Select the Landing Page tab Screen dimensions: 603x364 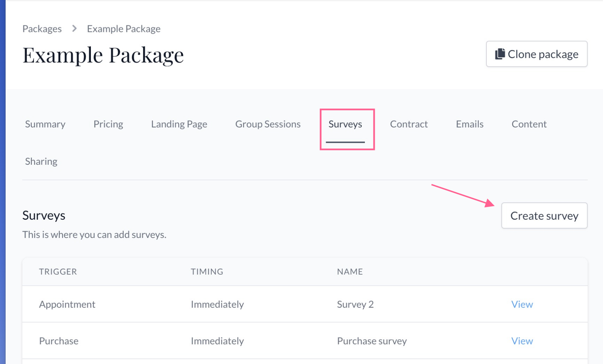tap(179, 124)
